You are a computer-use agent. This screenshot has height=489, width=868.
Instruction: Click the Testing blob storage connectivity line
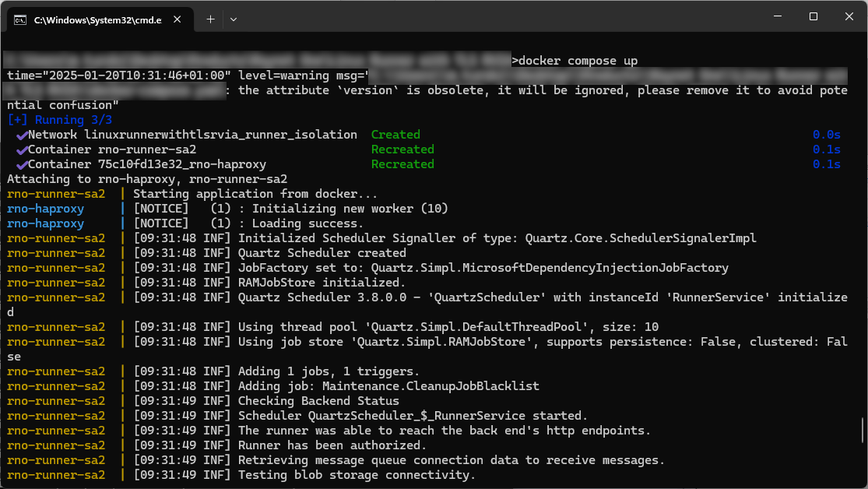click(x=356, y=475)
